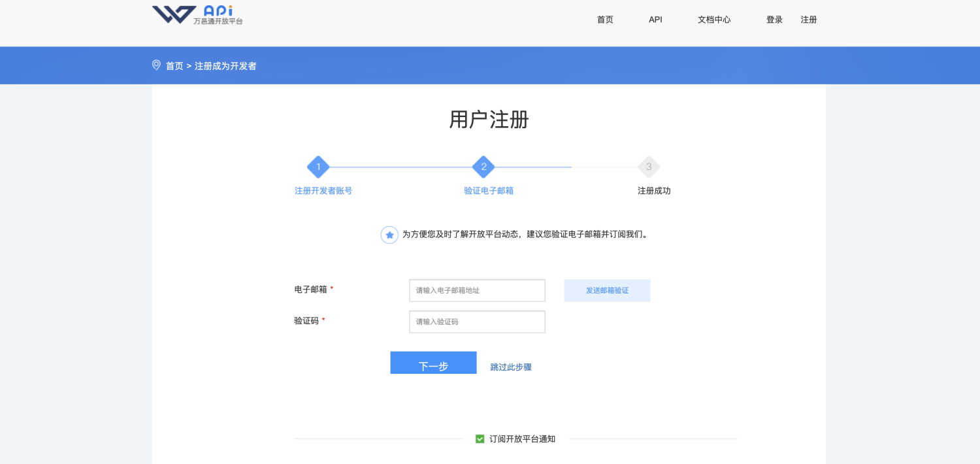The image size is (980, 464).
Task: Focus the 电子邮箱 address input field
Action: 477,290
